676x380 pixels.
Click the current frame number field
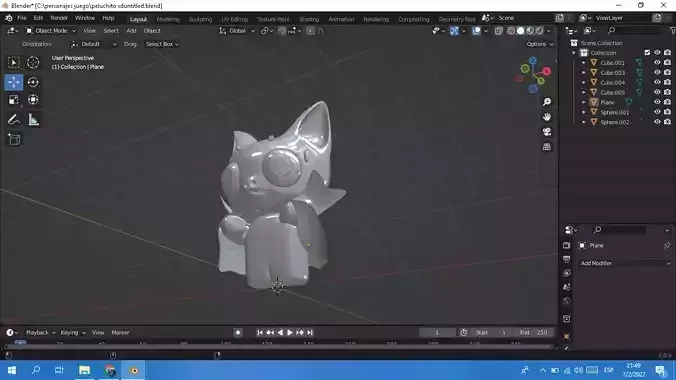click(437, 333)
